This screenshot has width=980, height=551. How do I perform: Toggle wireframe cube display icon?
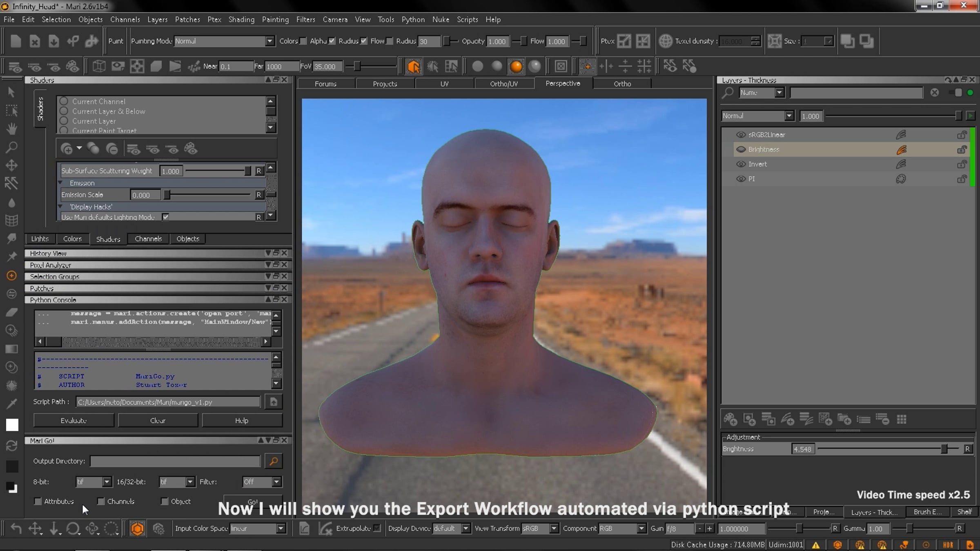tap(99, 66)
